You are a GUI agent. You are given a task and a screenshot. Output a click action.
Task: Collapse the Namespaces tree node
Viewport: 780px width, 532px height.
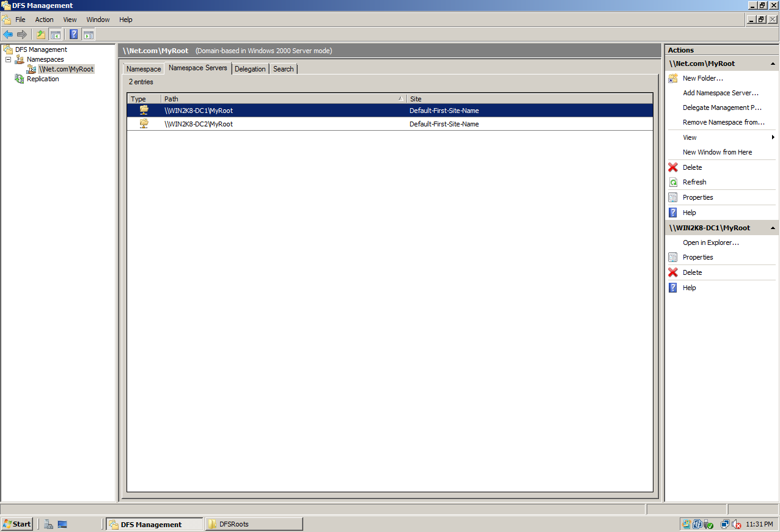click(x=9, y=59)
